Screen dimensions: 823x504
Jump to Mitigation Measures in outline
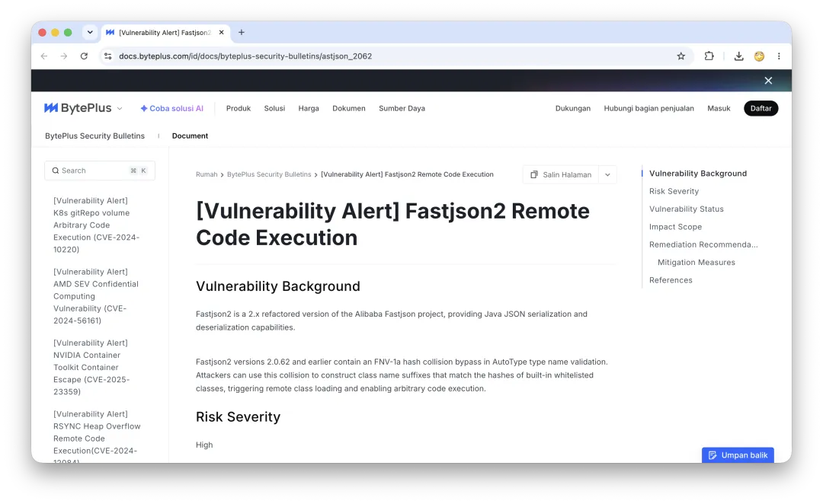(696, 263)
